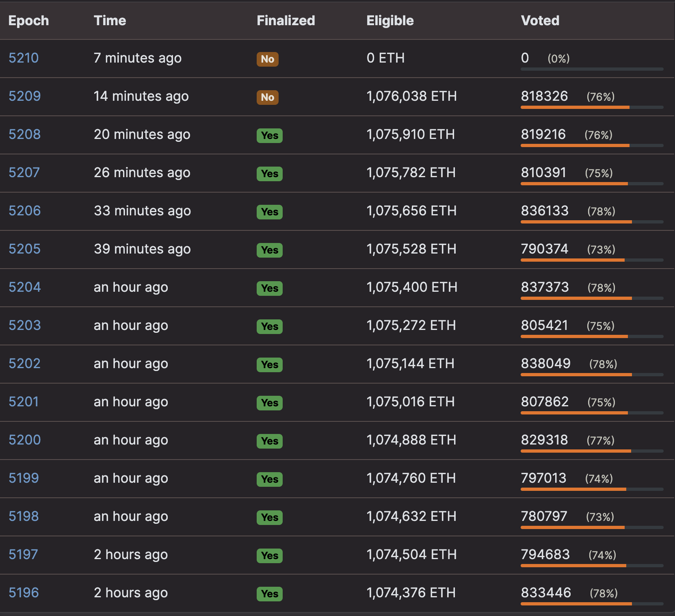Click the empty vote progress bar for epoch 5210

592,69
